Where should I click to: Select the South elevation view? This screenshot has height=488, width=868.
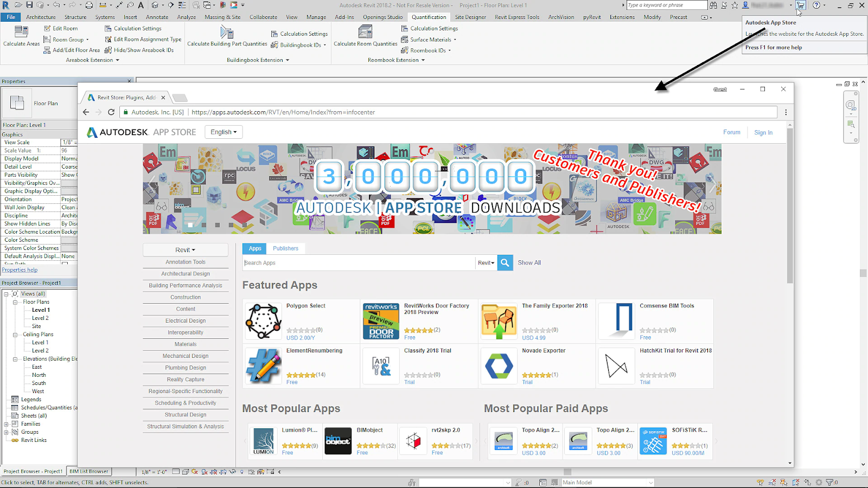click(39, 383)
